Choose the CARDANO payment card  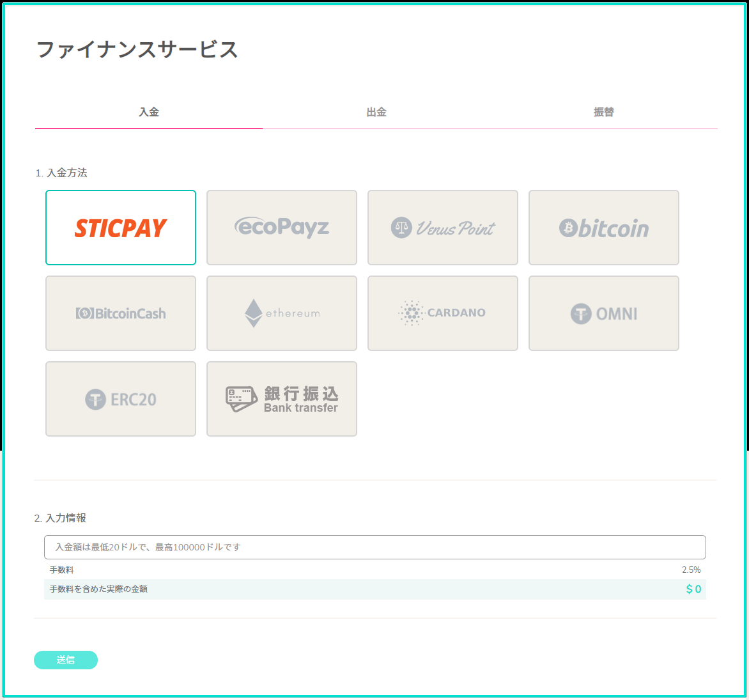tap(443, 313)
